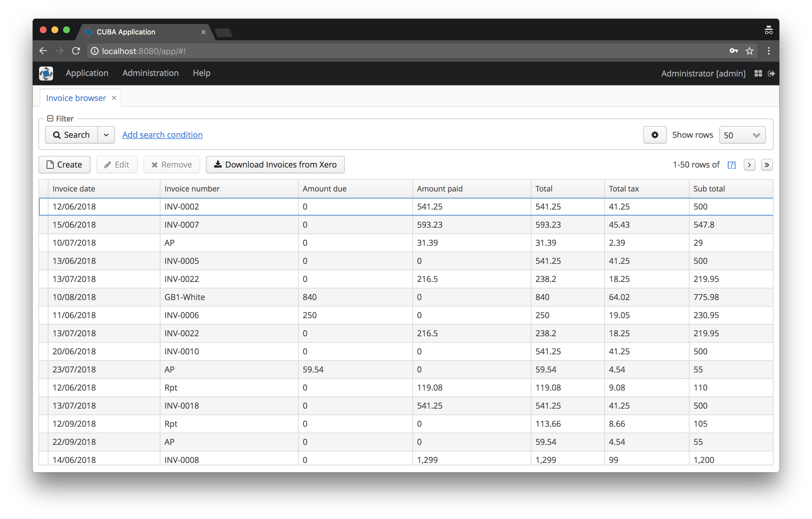
Task: Open the grid layout icon in header
Action: (758, 74)
